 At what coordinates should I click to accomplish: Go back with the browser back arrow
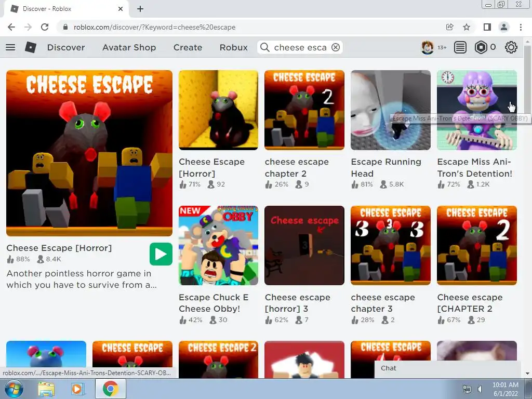pyautogui.click(x=11, y=27)
